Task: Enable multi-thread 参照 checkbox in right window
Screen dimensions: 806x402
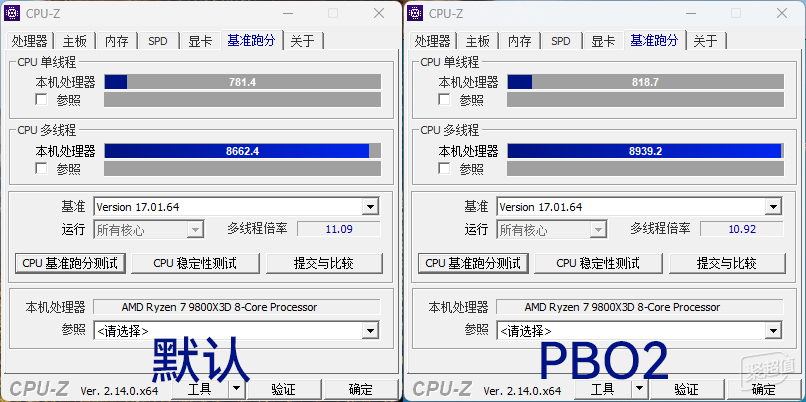Action: [444, 168]
